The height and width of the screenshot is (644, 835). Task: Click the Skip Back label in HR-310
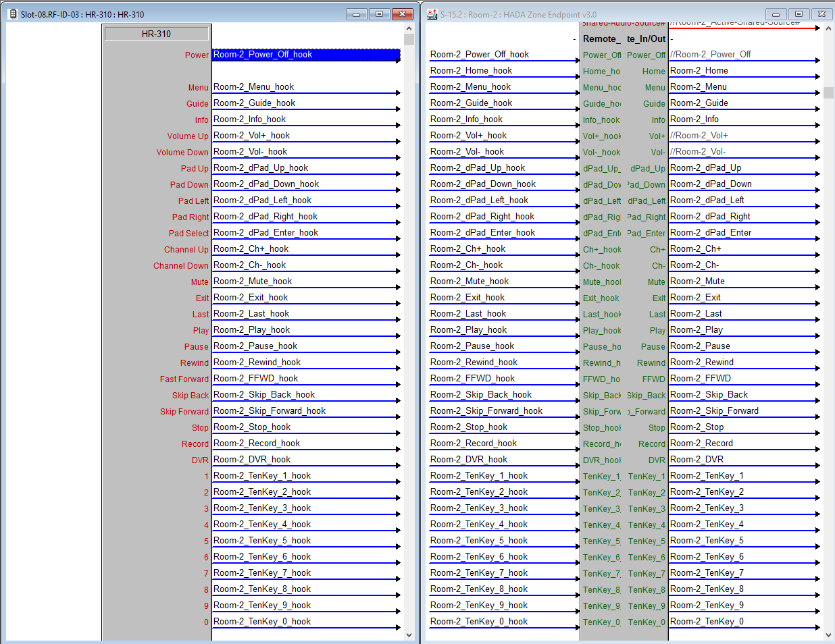click(191, 396)
